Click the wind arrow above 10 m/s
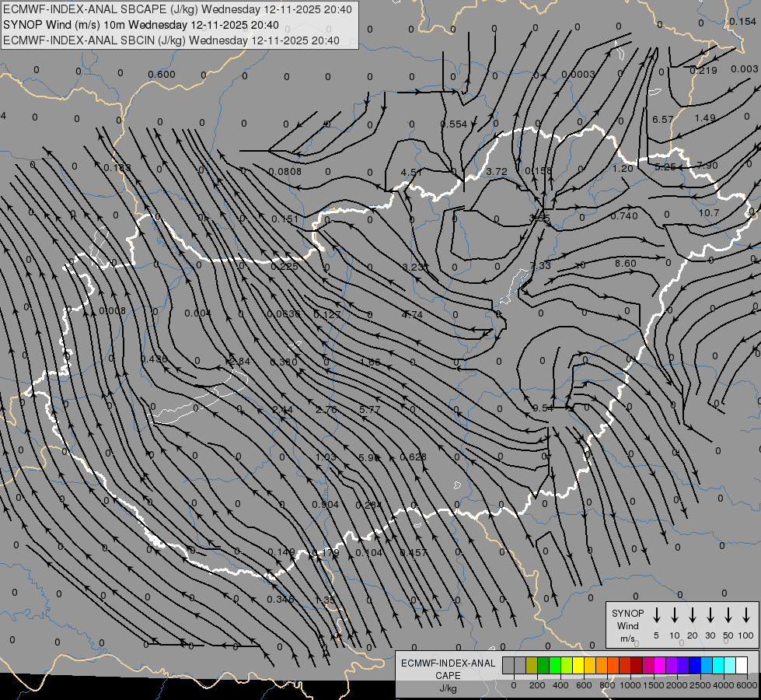 click(x=674, y=614)
